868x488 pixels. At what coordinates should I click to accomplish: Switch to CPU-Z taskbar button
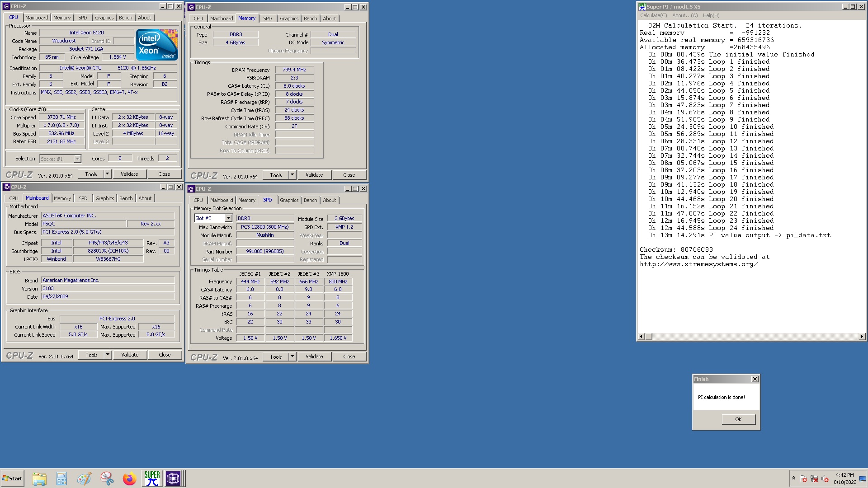click(x=173, y=479)
